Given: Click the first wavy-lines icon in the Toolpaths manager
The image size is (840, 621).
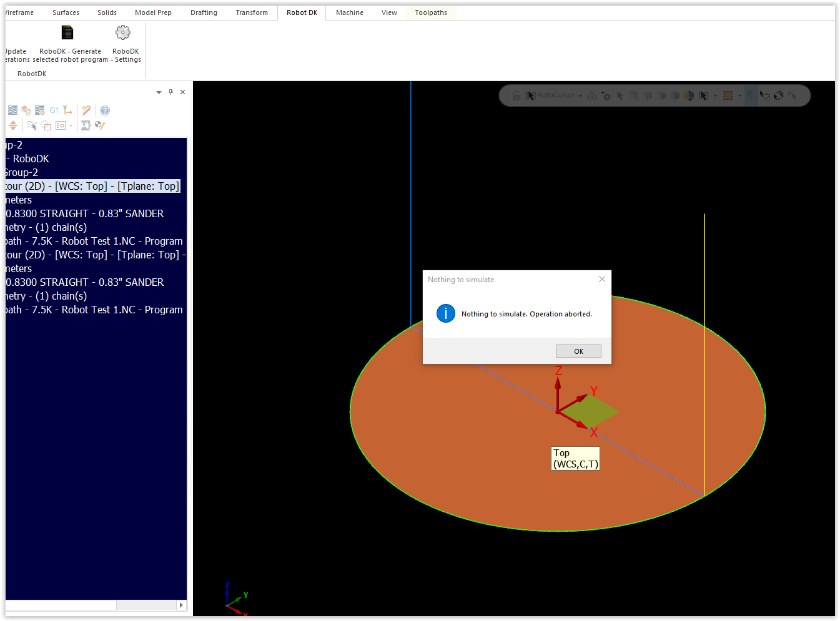Looking at the screenshot, I should pyautogui.click(x=13, y=110).
